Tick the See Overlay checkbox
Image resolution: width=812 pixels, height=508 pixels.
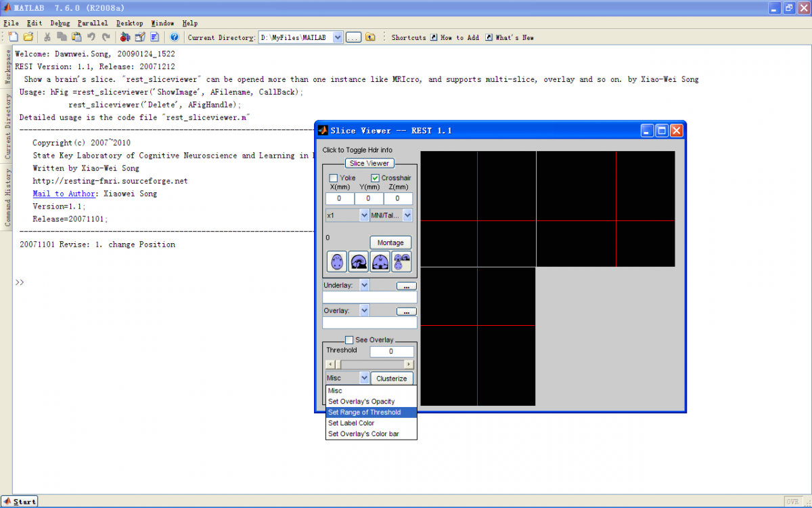349,340
